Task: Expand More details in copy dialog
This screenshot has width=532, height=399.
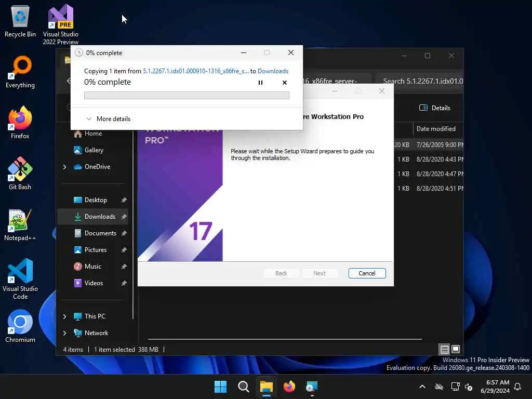Action: (x=108, y=119)
